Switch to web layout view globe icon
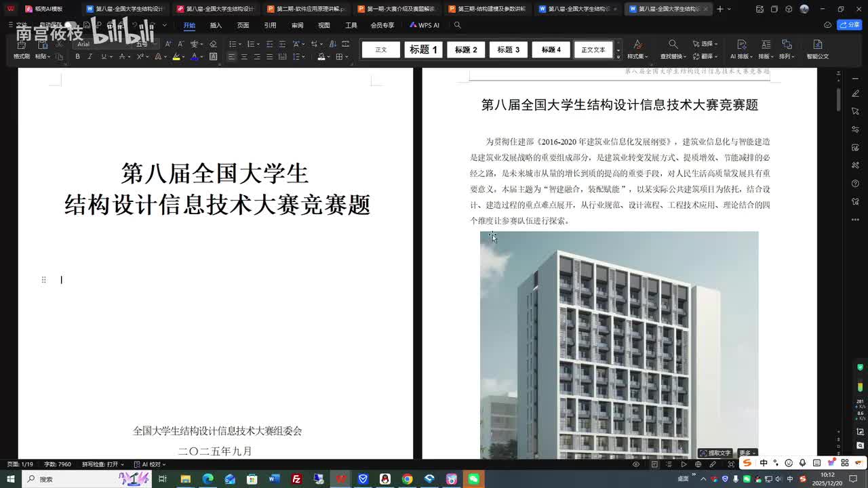 pos(698,464)
